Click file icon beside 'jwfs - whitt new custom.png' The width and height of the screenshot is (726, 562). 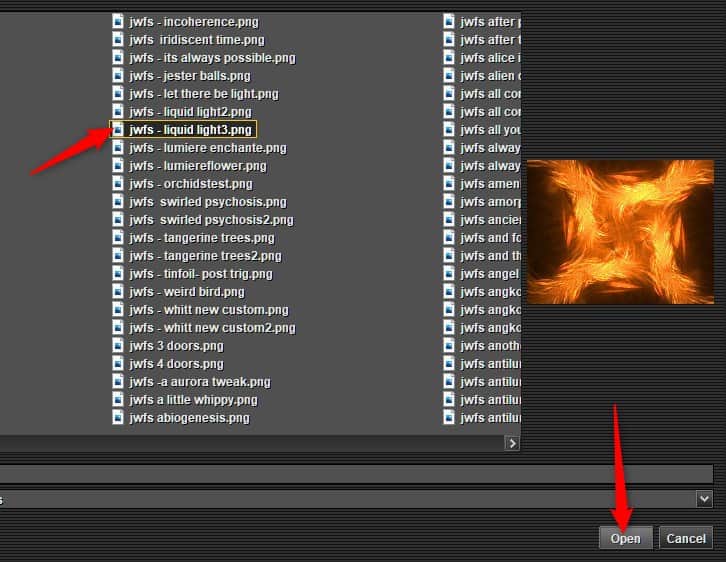pos(118,310)
